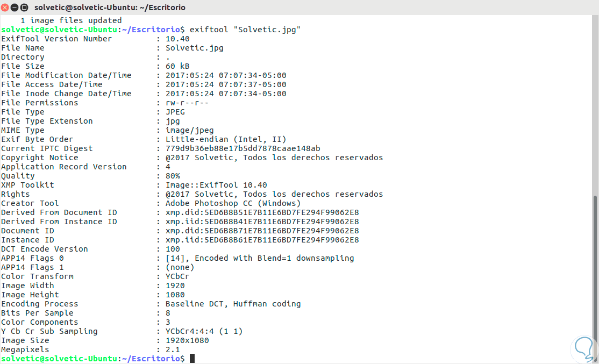Click the Document ID xmp.did value
The height and width of the screenshot is (364, 599).
pos(262,231)
